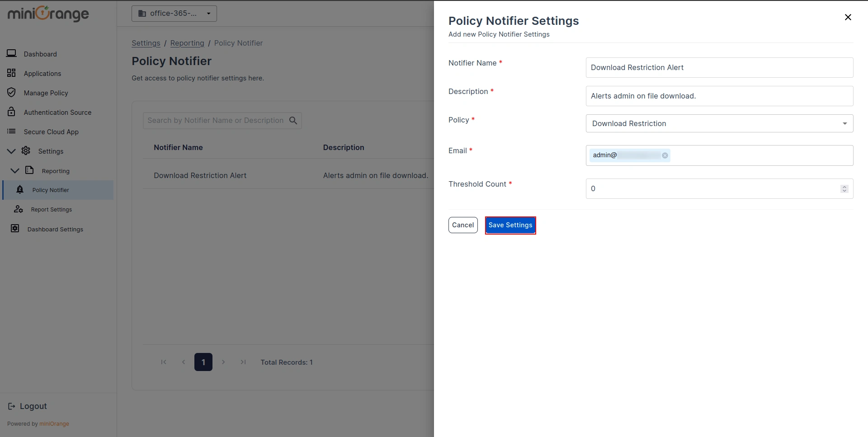The height and width of the screenshot is (437, 868).
Task: Click the Logout text in the sidebar
Action: click(x=33, y=406)
